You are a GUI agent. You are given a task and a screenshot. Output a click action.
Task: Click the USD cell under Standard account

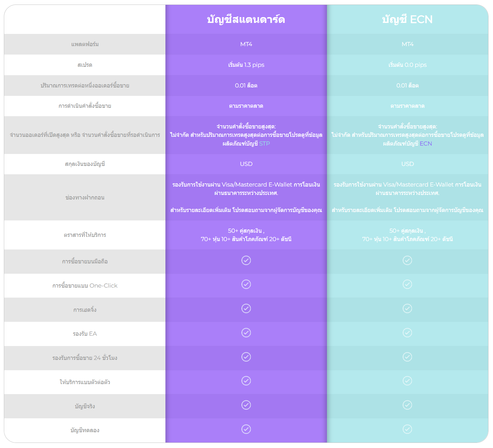[x=246, y=164]
